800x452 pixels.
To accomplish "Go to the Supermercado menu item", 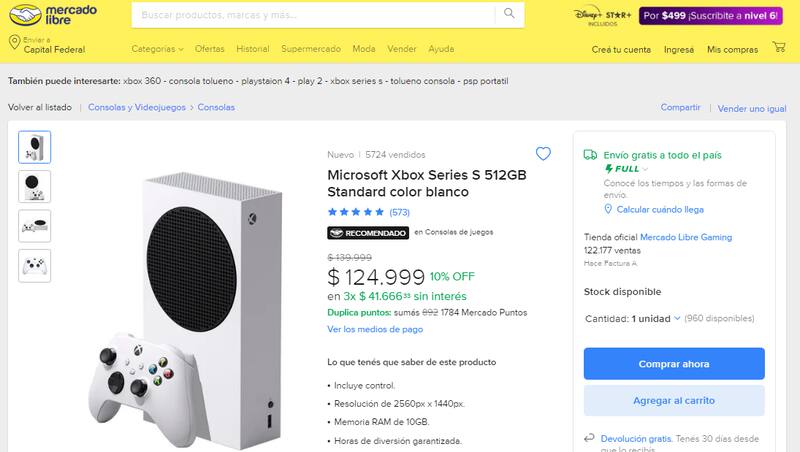I will [311, 49].
